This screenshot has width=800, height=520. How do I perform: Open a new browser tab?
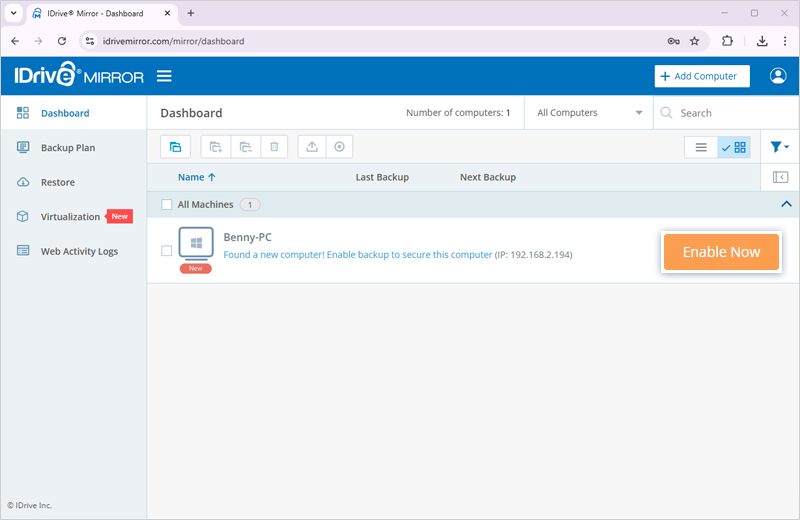click(191, 13)
